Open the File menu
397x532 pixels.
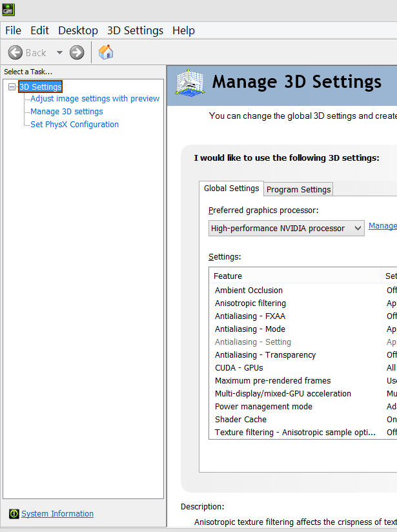[x=13, y=30]
